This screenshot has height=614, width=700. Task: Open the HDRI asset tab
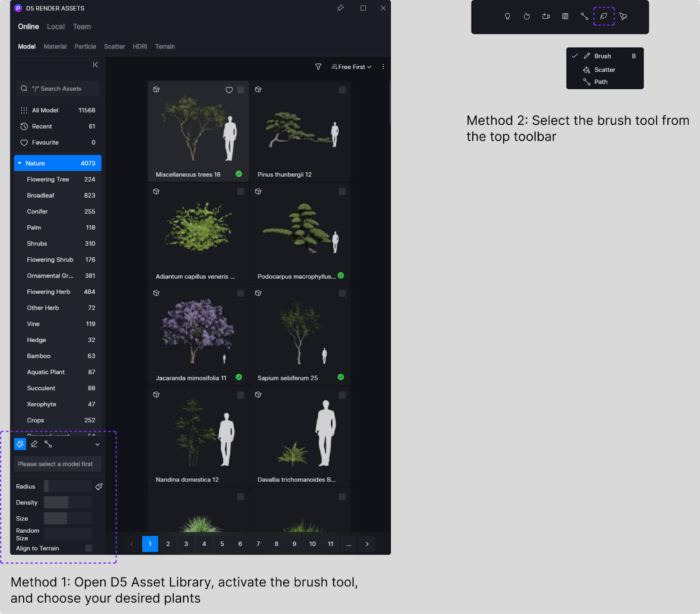coord(140,46)
